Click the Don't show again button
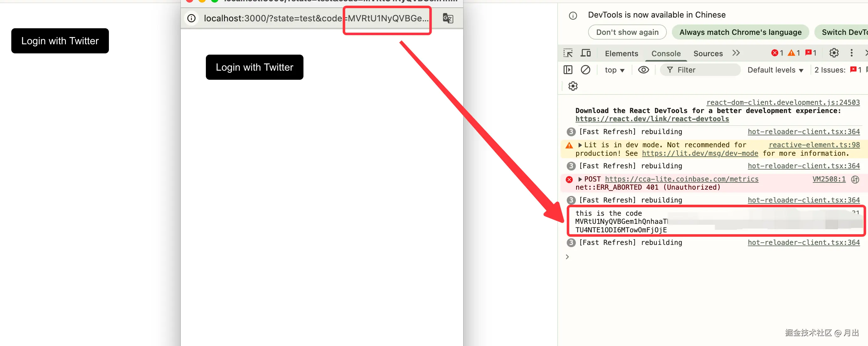The width and height of the screenshot is (868, 346). point(627,32)
